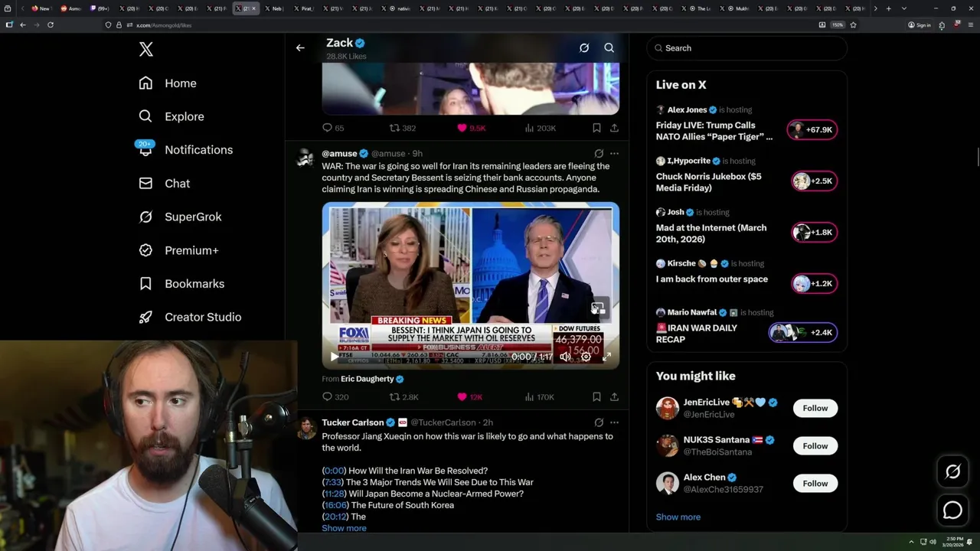
Task: Open Creator Studio in the sidebar
Action: [190, 317]
